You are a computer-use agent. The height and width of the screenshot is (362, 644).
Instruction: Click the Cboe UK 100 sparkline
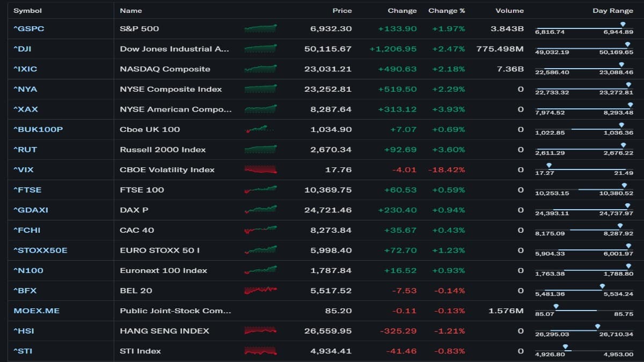coord(259,129)
